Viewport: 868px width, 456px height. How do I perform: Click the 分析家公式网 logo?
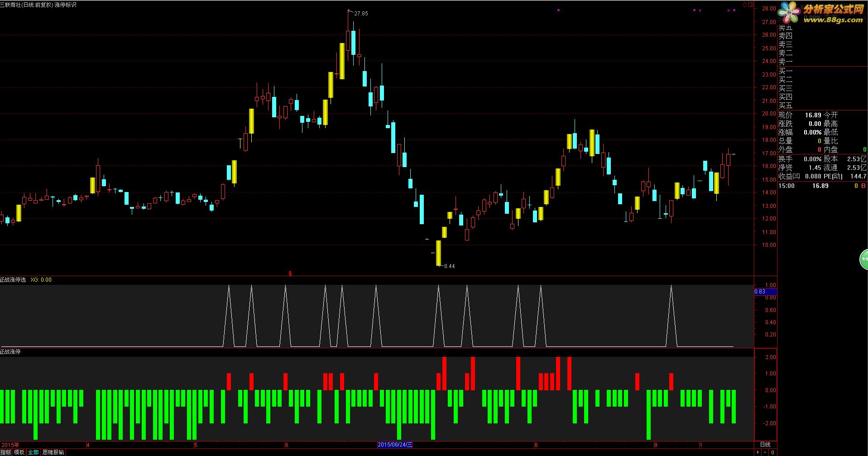822,13
